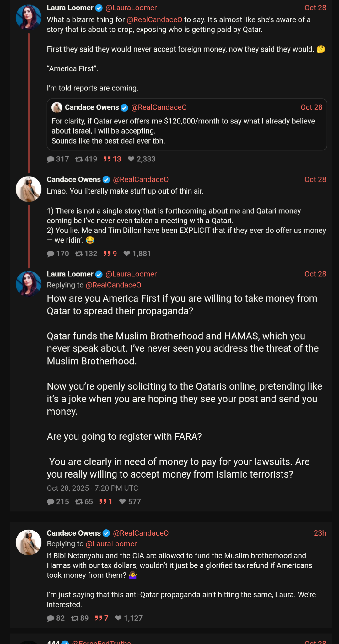The width and height of the screenshot is (339, 644).
Task: Open the 23h timestamp on Candace's reply
Action: pos(320,533)
